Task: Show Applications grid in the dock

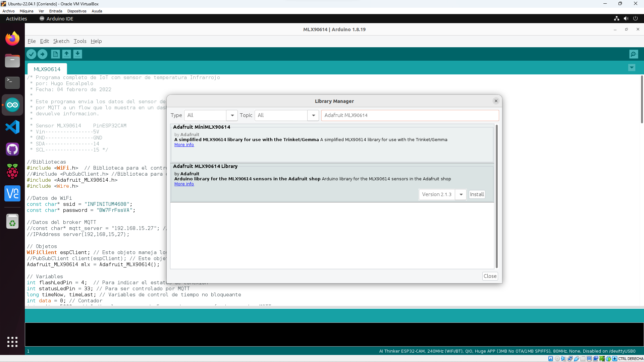Action: tap(12, 342)
